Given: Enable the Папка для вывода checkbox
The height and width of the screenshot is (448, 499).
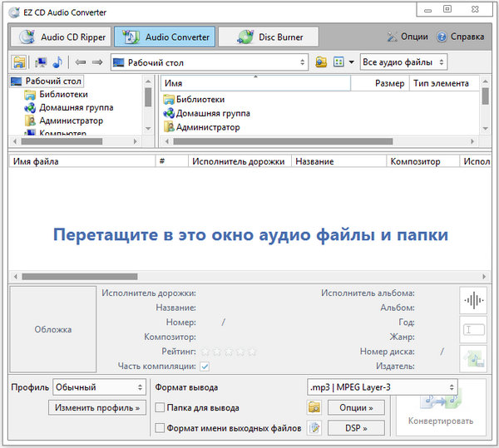Looking at the screenshot, I should 161,408.
